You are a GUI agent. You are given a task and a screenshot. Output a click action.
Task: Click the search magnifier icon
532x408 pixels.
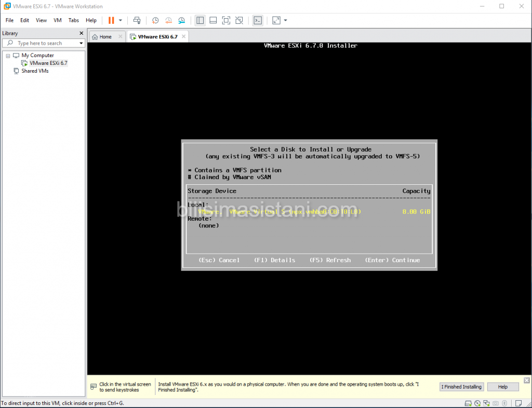(10, 43)
